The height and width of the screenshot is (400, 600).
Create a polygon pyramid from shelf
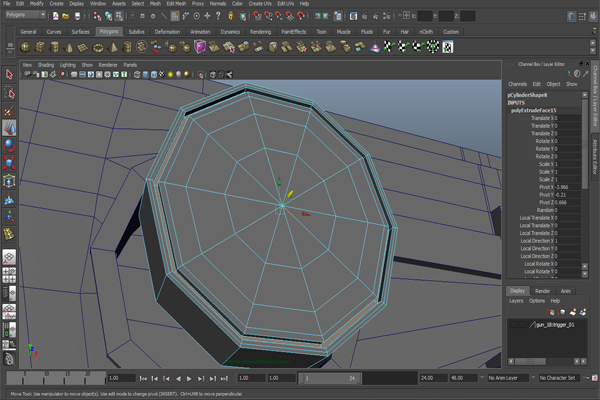pos(113,47)
